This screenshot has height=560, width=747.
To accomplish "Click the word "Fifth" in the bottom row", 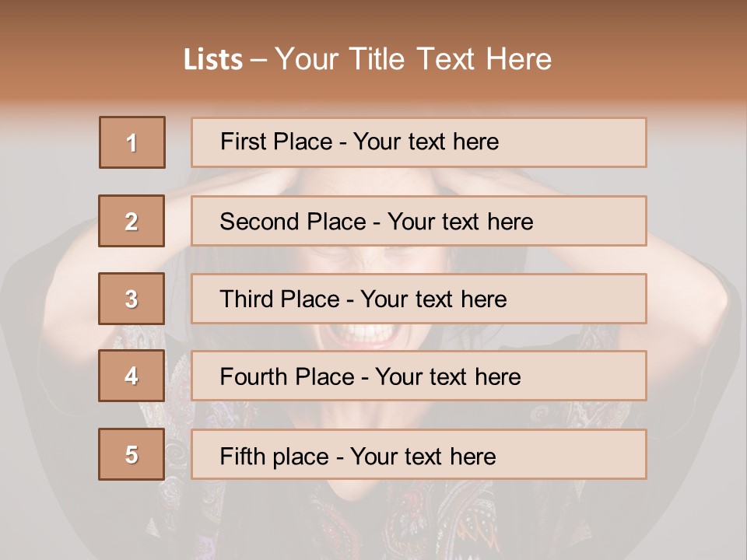I will [x=242, y=456].
